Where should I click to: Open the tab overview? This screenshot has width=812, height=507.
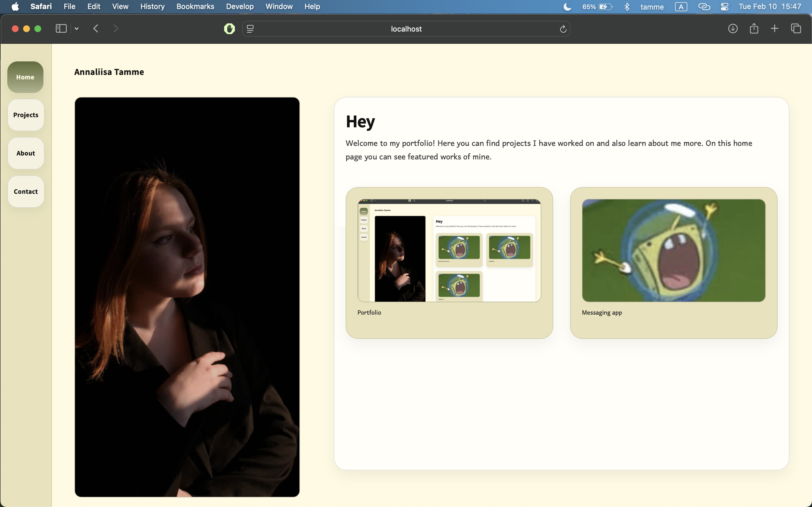pyautogui.click(x=796, y=28)
